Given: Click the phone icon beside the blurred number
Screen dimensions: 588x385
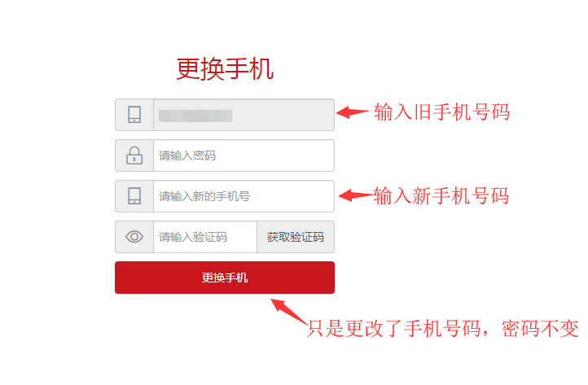Looking at the screenshot, I should [x=134, y=115].
